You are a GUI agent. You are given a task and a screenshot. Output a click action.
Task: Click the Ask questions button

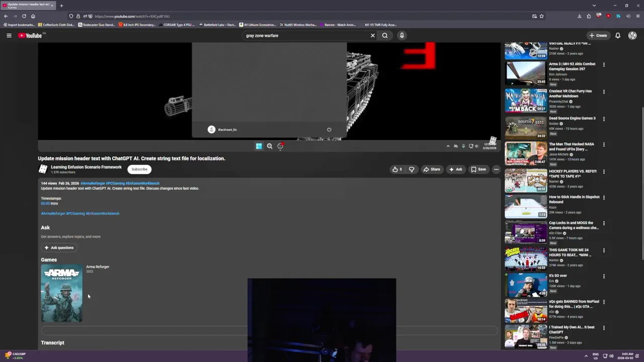(59, 247)
